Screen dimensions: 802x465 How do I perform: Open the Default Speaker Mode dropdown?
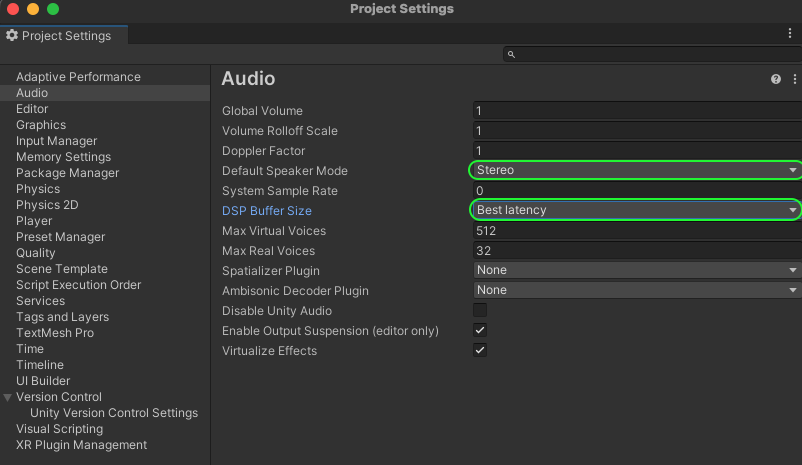pos(637,170)
